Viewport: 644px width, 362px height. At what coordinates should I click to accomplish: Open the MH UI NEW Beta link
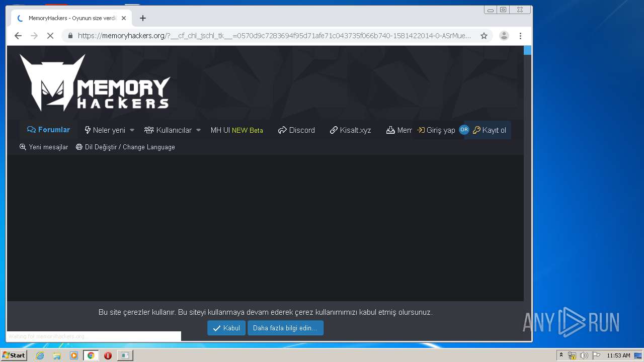coord(236,130)
